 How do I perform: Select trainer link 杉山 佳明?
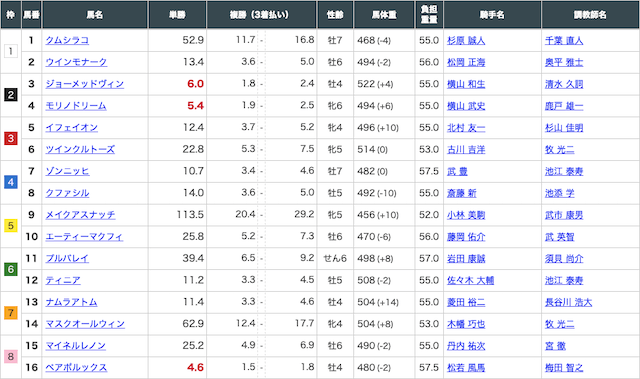click(564, 128)
